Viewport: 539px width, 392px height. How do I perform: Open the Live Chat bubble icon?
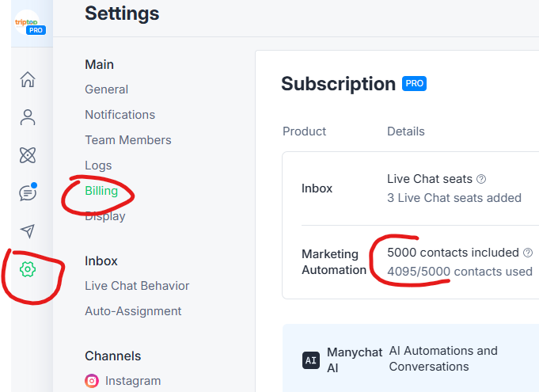pos(28,192)
